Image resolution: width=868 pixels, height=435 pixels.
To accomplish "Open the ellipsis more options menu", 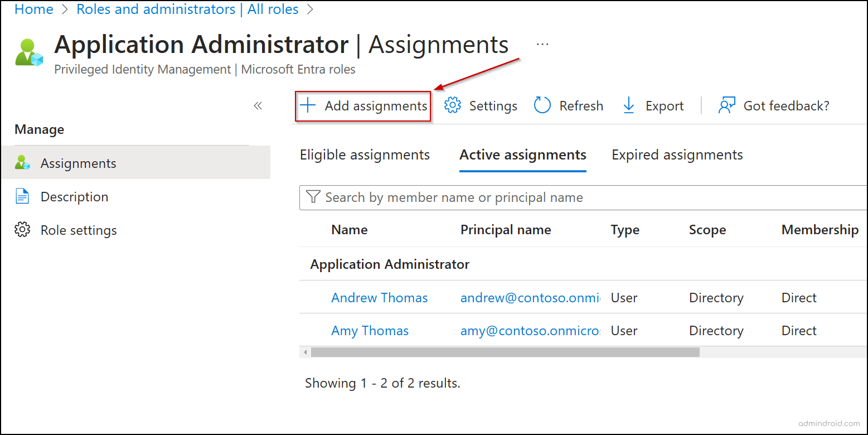I will [542, 45].
